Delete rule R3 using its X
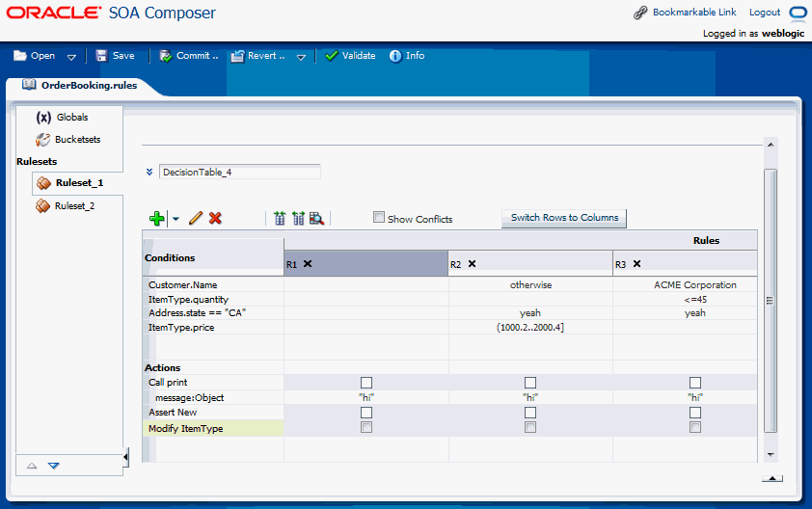 pos(636,263)
